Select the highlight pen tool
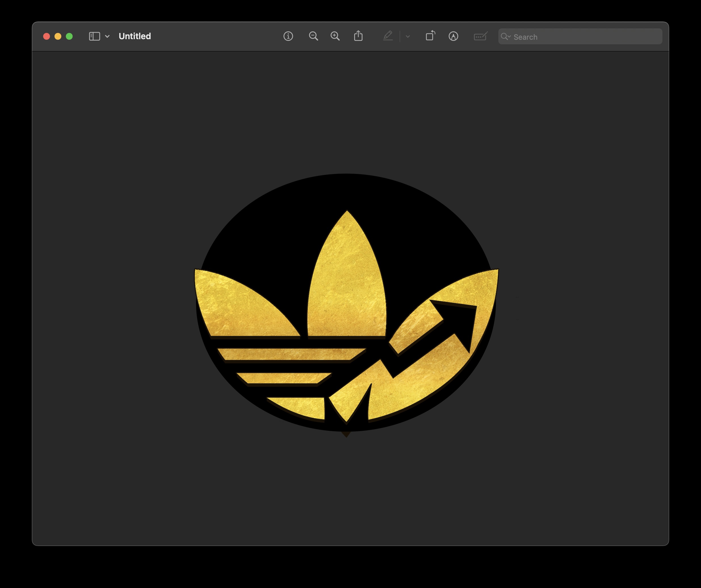The width and height of the screenshot is (701, 588). (x=388, y=36)
